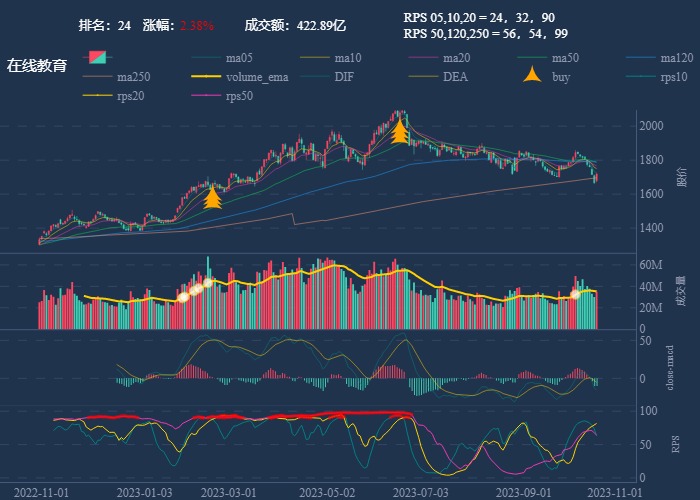Viewport: 700px width, 500px height.
Task: Click the rps20 yellow legend line icon
Action: pyautogui.click(x=96, y=96)
